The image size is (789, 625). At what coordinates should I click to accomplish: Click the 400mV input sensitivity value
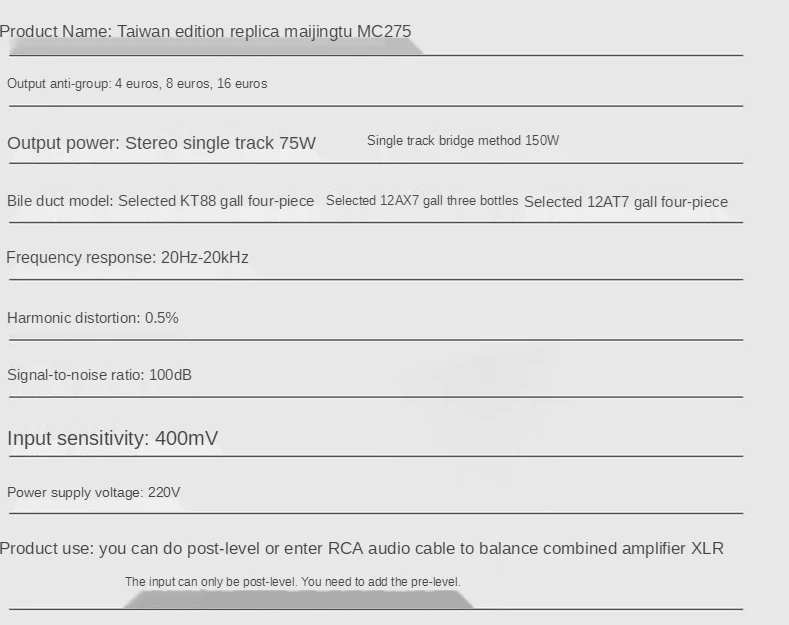click(x=186, y=438)
